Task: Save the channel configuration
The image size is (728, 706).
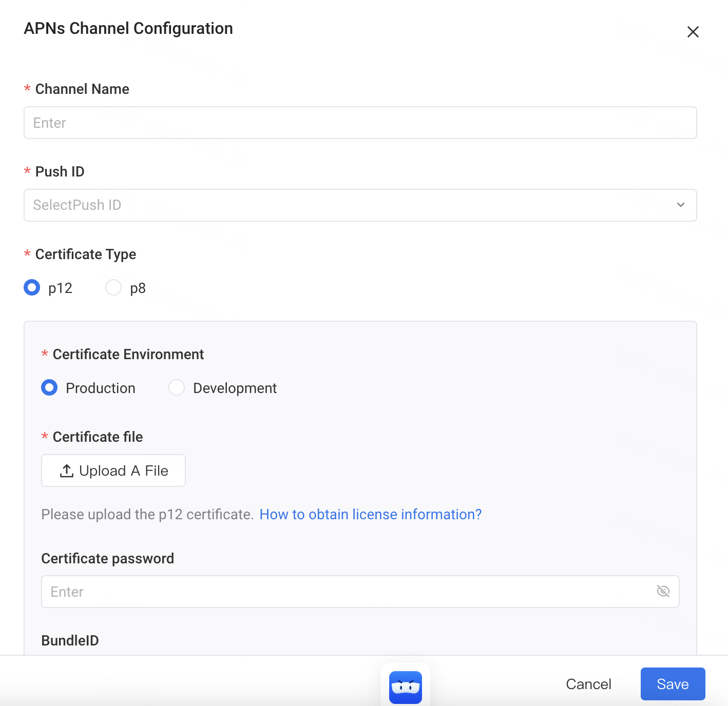Action: click(x=673, y=684)
